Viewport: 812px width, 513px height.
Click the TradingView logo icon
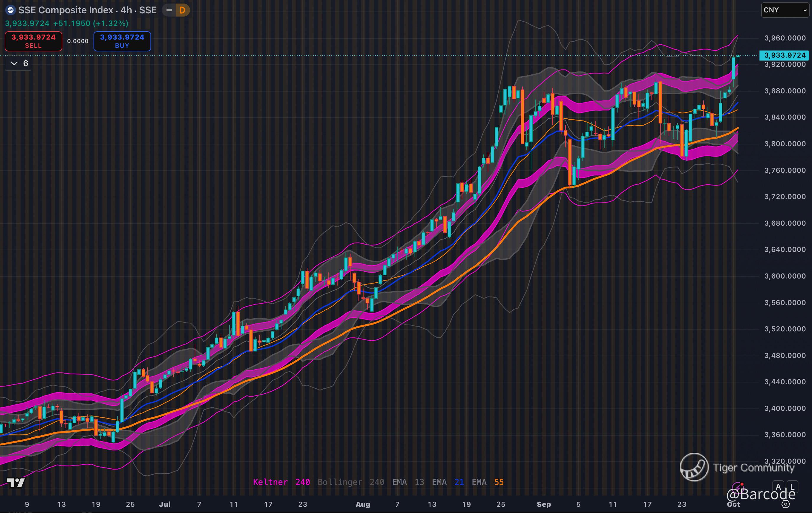coord(16,483)
